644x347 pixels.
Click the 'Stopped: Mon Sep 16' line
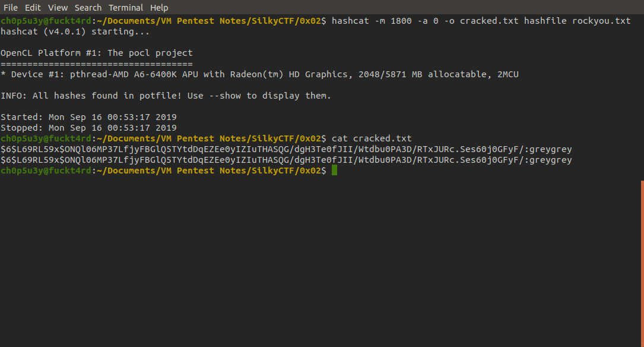point(88,128)
